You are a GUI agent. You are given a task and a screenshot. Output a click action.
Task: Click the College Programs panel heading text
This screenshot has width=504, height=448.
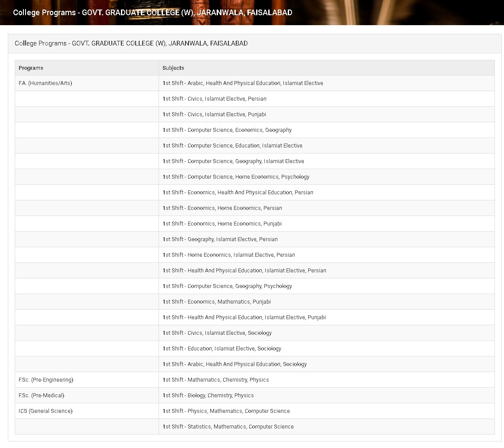131,43
